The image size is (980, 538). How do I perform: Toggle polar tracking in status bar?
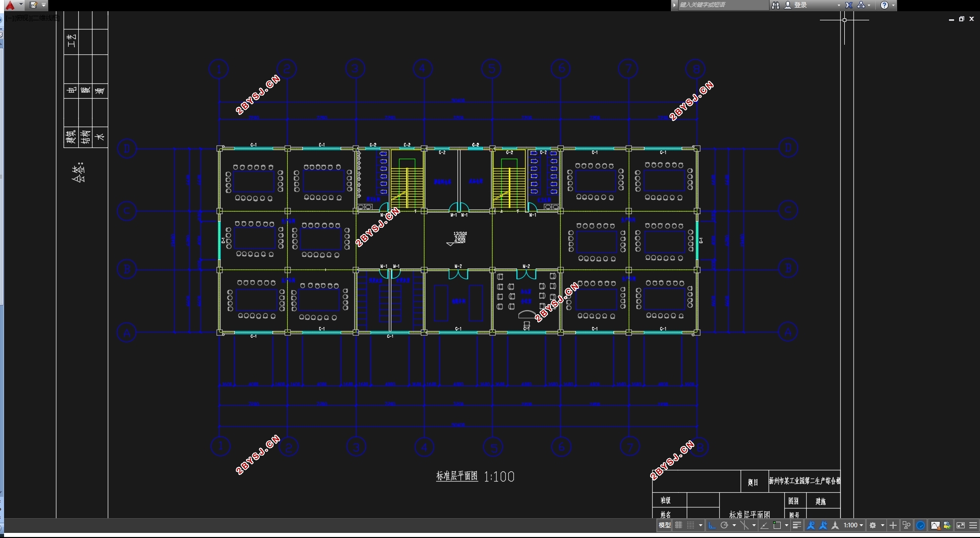point(724,525)
